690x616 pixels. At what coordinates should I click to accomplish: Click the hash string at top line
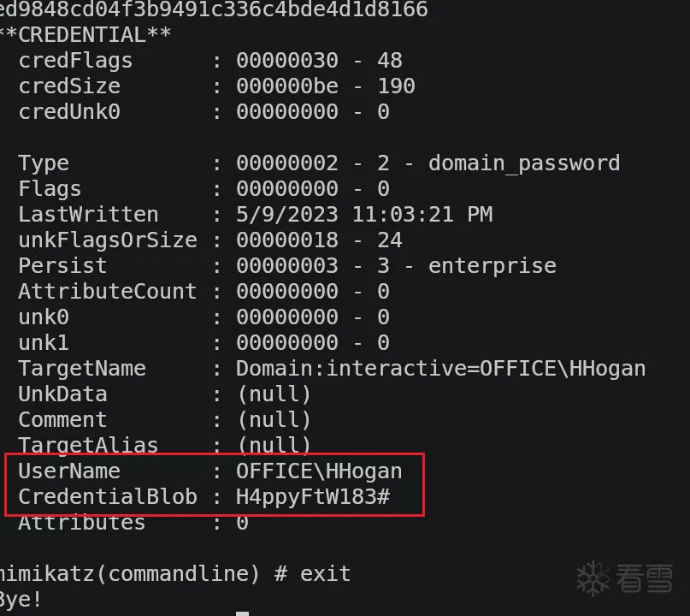point(214,9)
